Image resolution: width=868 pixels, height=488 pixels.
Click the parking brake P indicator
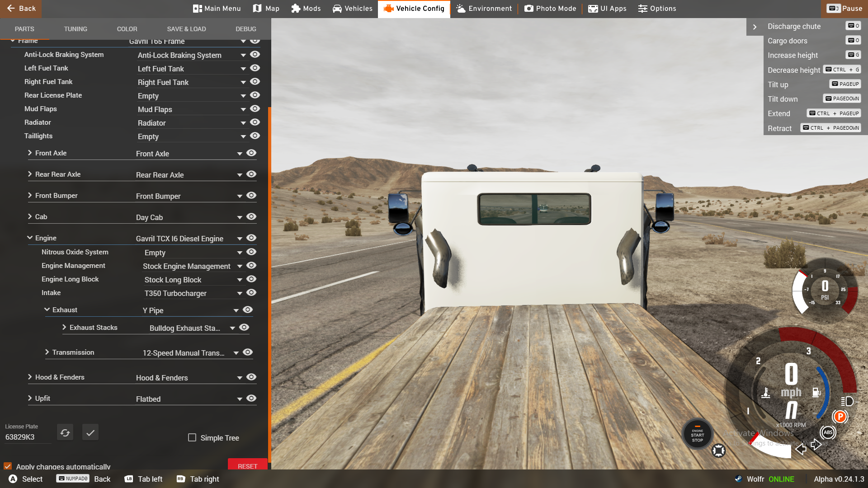pos(840,417)
